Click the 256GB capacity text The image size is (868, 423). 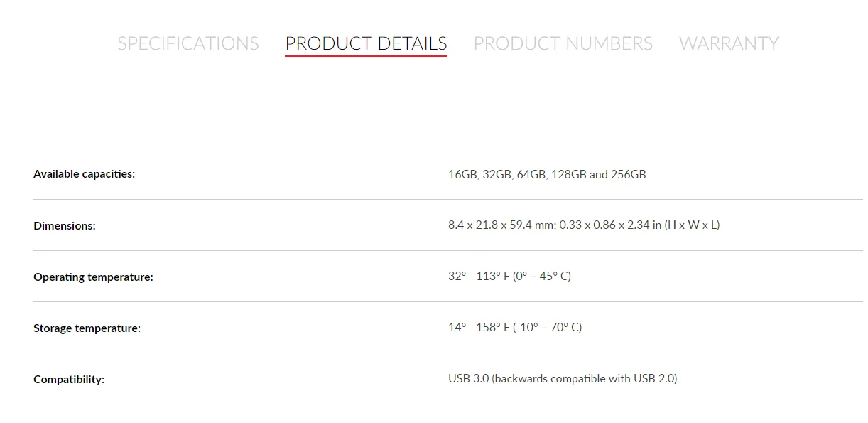pyautogui.click(x=628, y=174)
